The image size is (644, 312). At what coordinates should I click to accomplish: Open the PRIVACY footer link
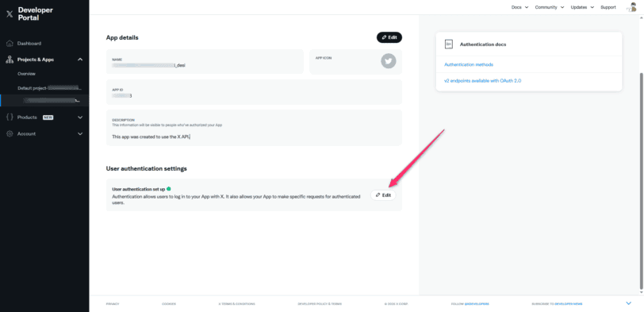[x=112, y=304]
